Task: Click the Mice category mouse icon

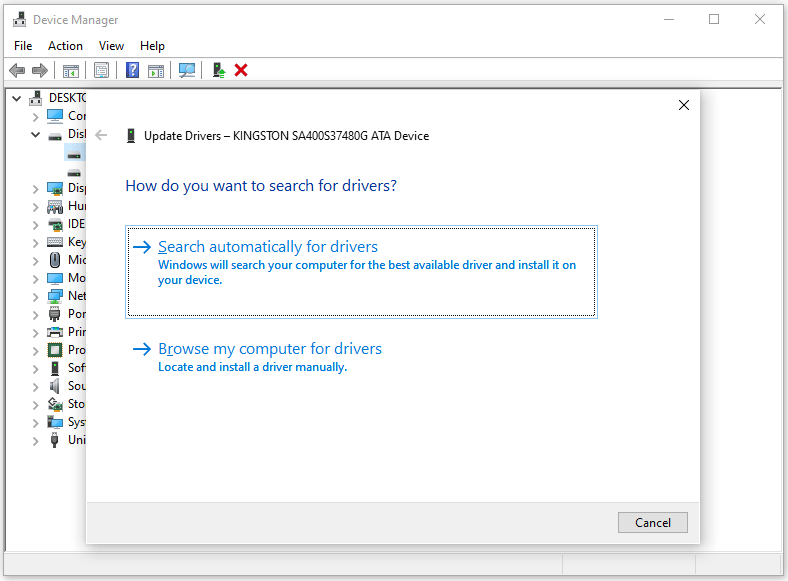Action: click(x=55, y=260)
